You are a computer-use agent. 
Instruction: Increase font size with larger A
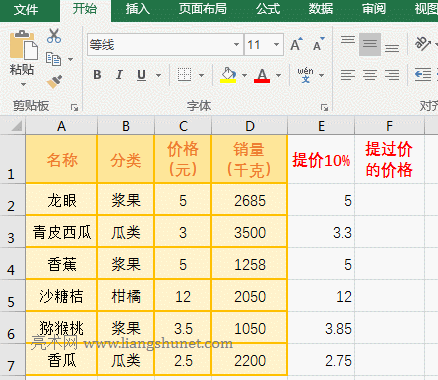pyautogui.click(x=296, y=44)
